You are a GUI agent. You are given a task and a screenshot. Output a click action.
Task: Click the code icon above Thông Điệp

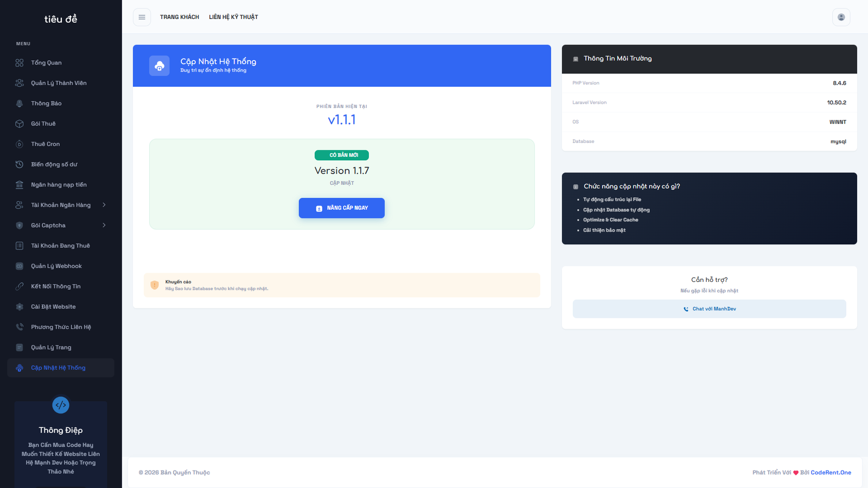pyautogui.click(x=60, y=404)
